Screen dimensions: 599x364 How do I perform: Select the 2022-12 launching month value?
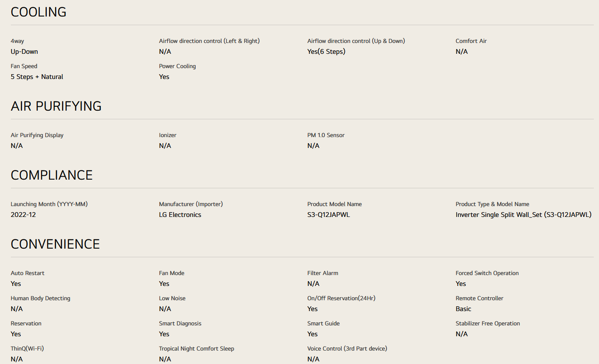23,215
